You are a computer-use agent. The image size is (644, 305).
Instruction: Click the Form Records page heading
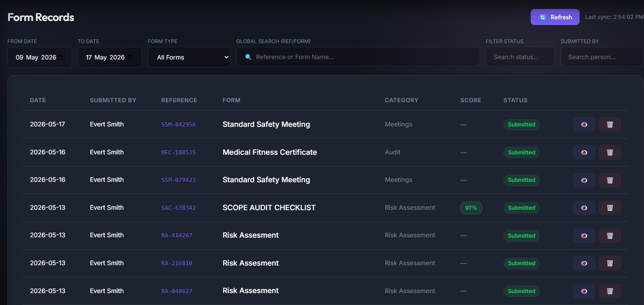pyautogui.click(x=41, y=17)
